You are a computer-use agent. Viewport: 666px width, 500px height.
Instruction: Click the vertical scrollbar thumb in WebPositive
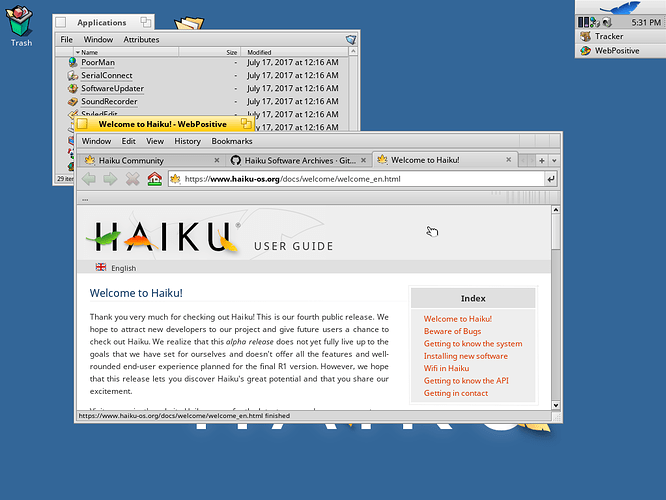coord(556,232)
